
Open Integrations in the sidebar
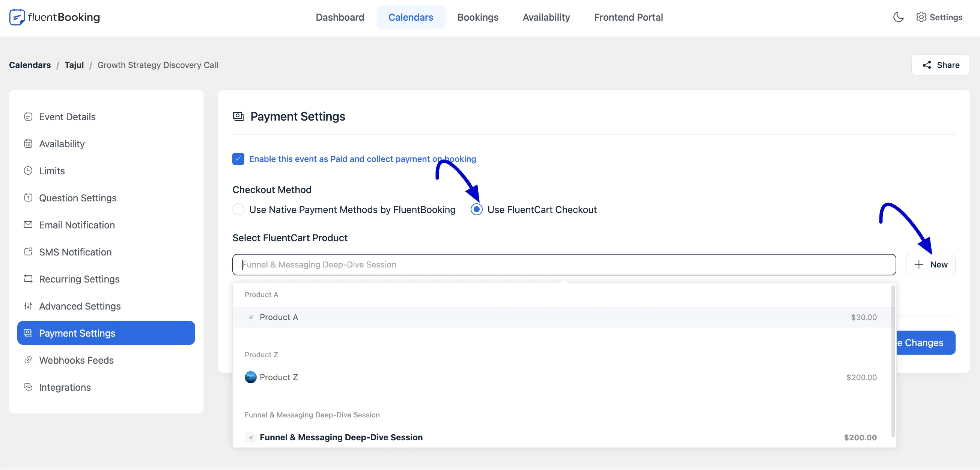106,387
